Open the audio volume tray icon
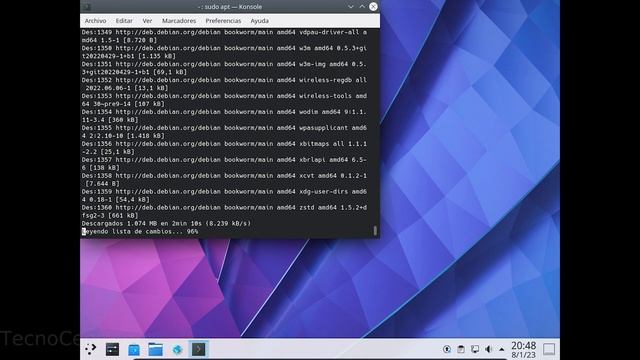 488,349
